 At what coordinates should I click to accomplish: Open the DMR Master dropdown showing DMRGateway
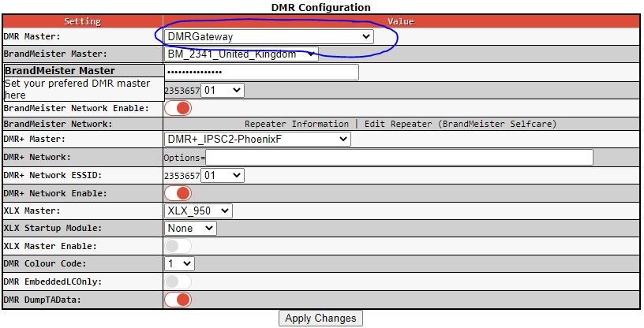click(x=268, y=36)
